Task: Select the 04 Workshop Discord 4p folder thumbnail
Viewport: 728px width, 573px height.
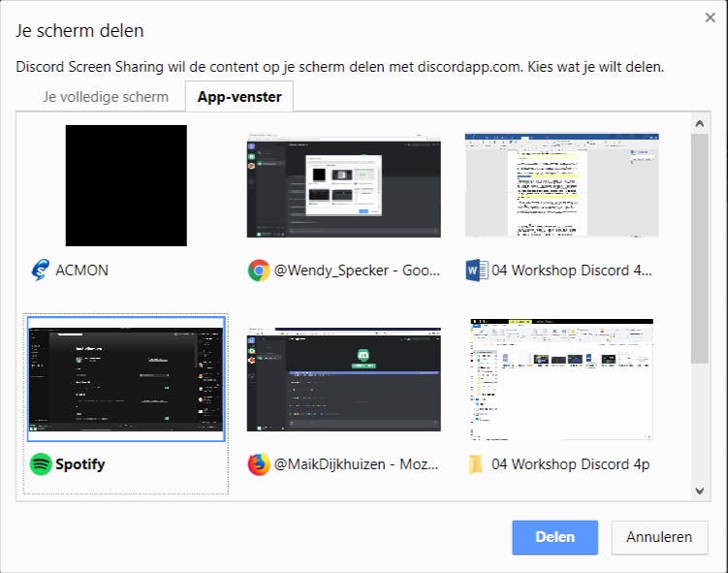Action: 562,379
